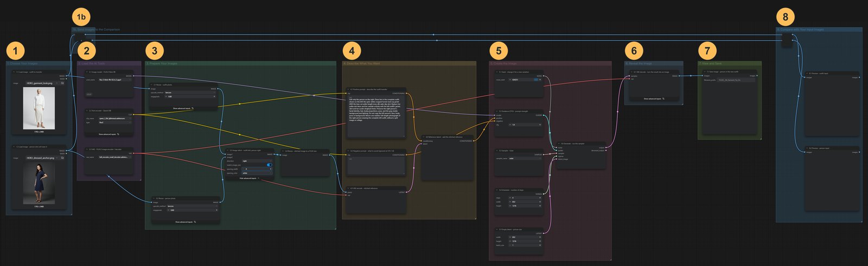The height and width of the screenshot is (266, 868).
Task: Collapse node 8.2 Preview person input chevron
Action: pyautogui.click(x=806, y=148)
